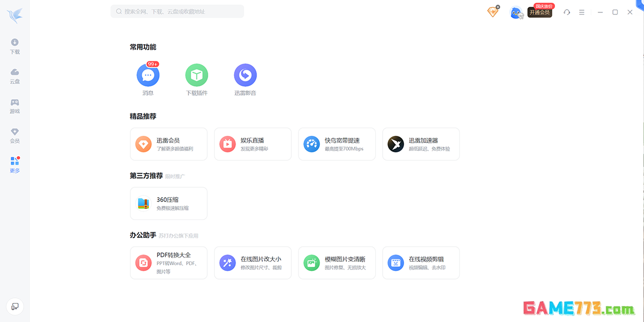Open 在线视频剪辑 tool card

pyautogui.click(x=421, y=263)
